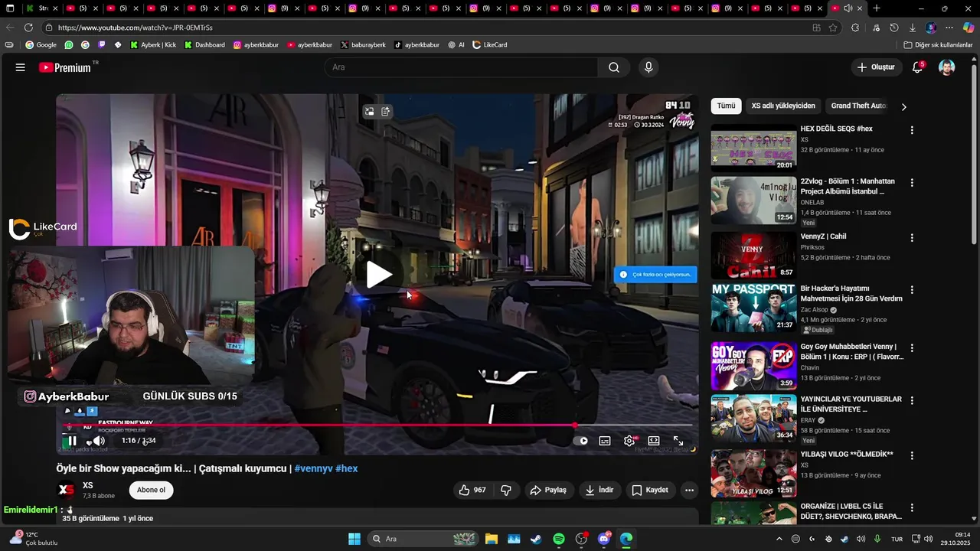Open options for HEX DEĞİL SEQS video
Viewport: 980px width, 551px height.
coord(912,130)
